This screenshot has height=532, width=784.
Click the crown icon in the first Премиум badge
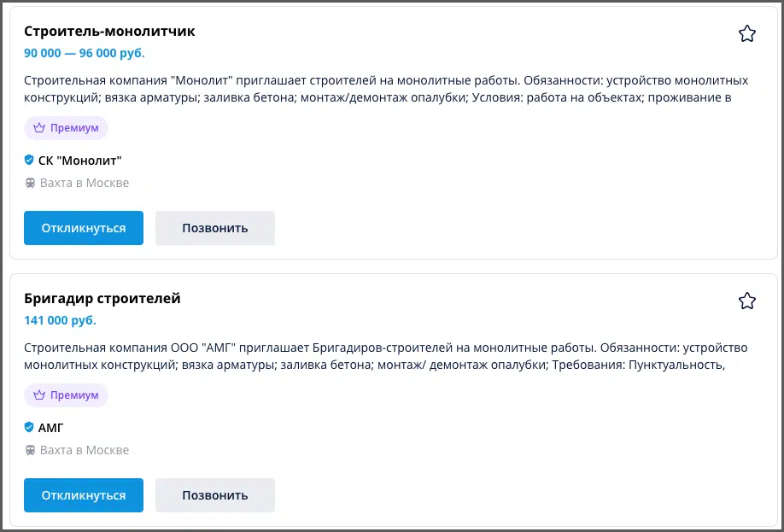click(39, 128)
